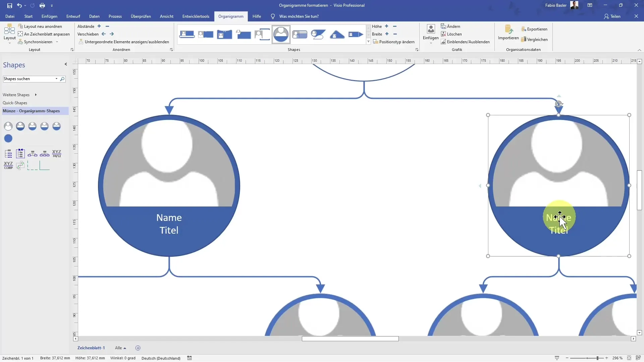
Task: Switch to the Einfügen tab
Action: (x=49, y=16)
